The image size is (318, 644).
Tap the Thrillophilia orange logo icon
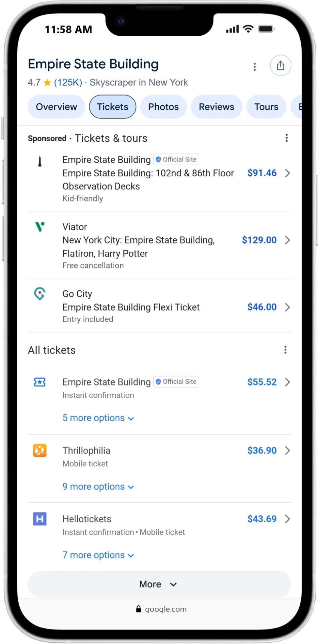pos(40,451)
